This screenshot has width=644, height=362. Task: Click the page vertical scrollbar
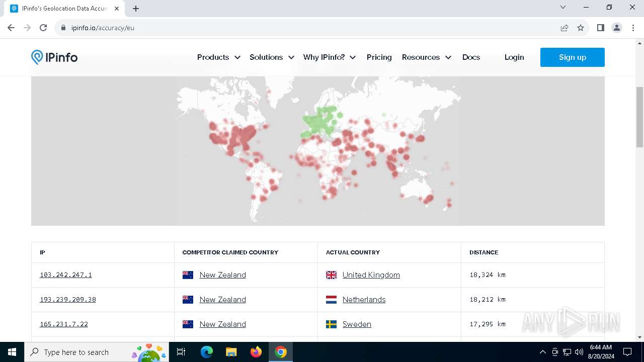[x=639, y=111]
